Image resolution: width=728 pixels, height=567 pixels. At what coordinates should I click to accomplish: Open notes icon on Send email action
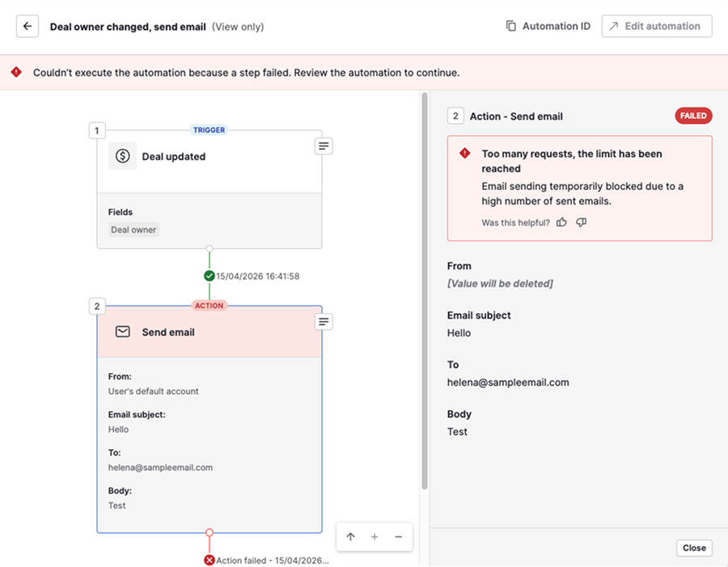324,322
